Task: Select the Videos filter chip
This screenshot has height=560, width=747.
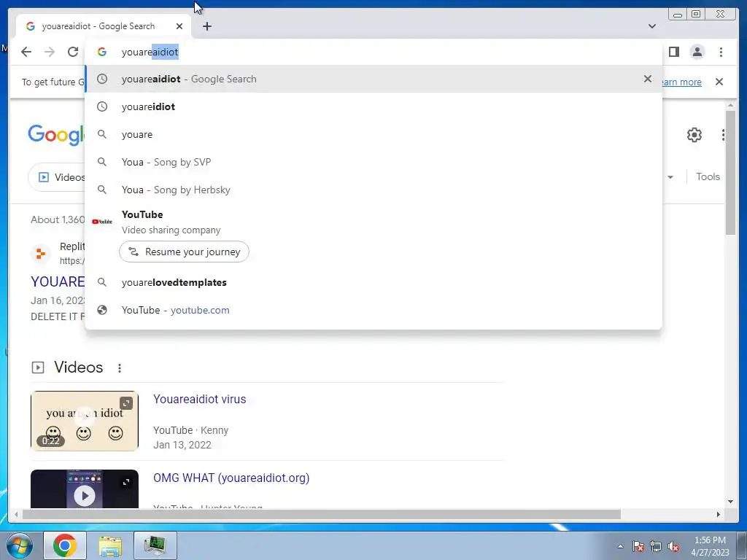Action: (x=57, y=177)
